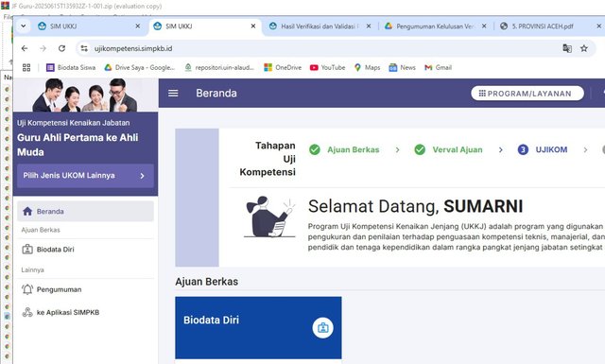
Task: Open the YouTube bookmark
Action: click(x=328, y=67)
